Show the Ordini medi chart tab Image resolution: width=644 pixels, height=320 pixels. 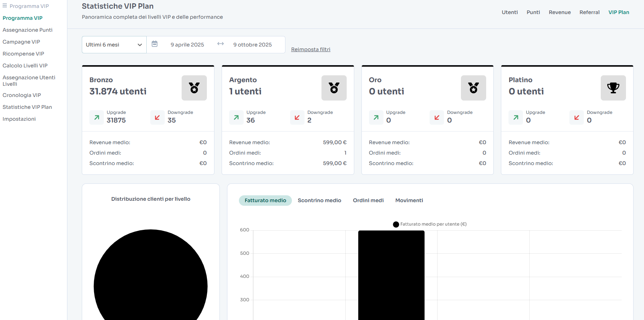(368, 200)
